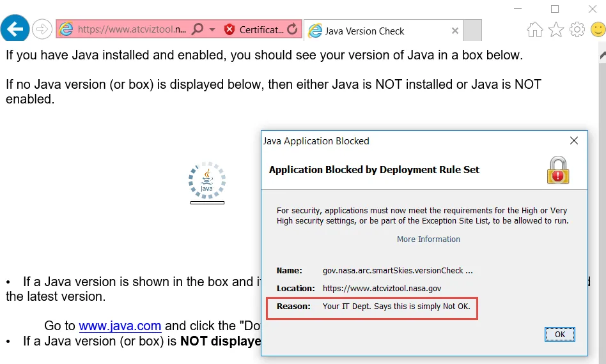This screenshot has width=606, height=364.
Task: Go to the Home page icon
Action: tap(534, 29)
